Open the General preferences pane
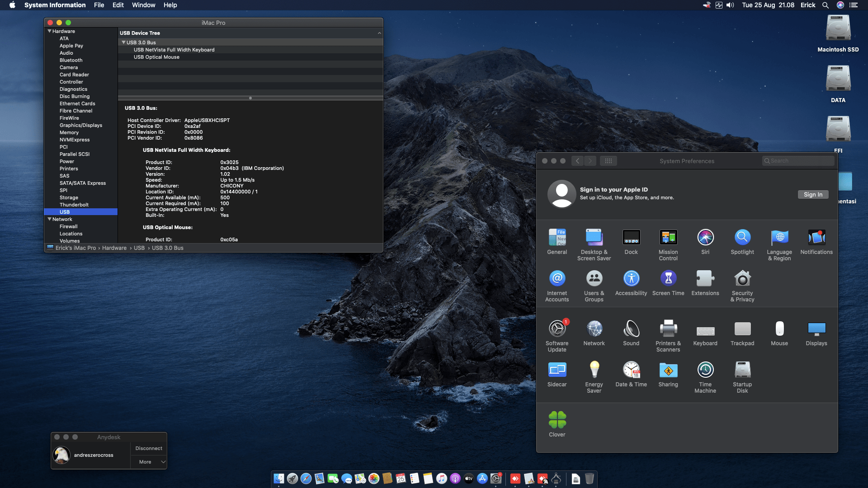This screenshot has height=488, width=868. (557, 242)
